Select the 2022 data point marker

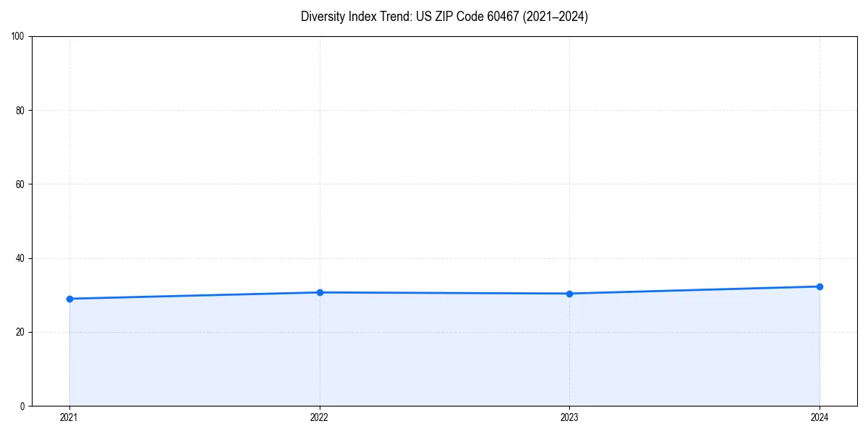pyautogui.click(x=319, y=292)
